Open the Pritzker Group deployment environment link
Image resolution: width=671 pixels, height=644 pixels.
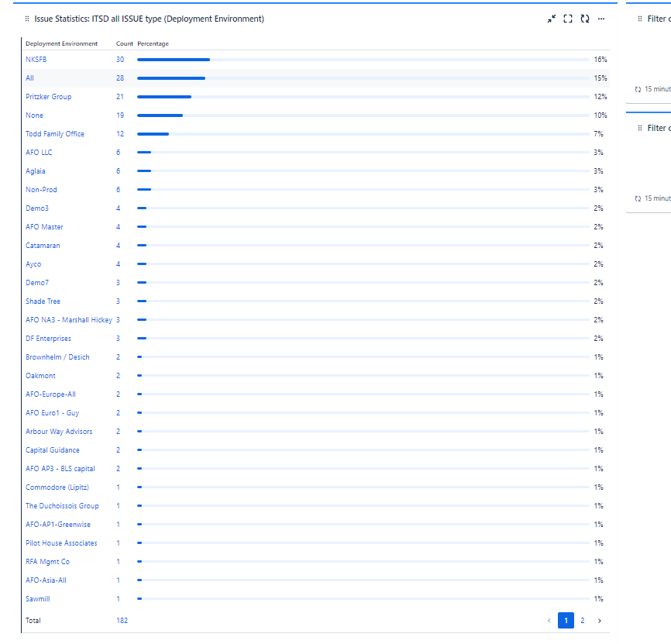click(x=47, y=96)
